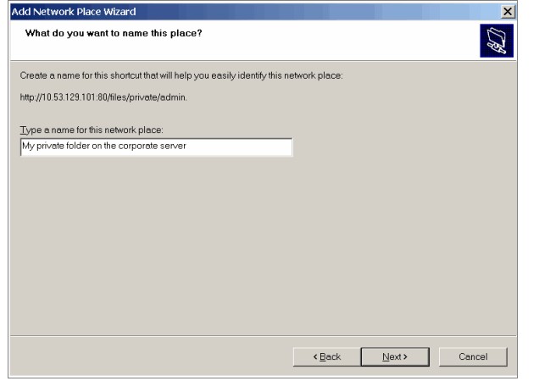Screen dimensions: 539x392
Task: Click the http://10.53.129.101:80/files/private/admin address text
Action: click(x=103, y=97)
